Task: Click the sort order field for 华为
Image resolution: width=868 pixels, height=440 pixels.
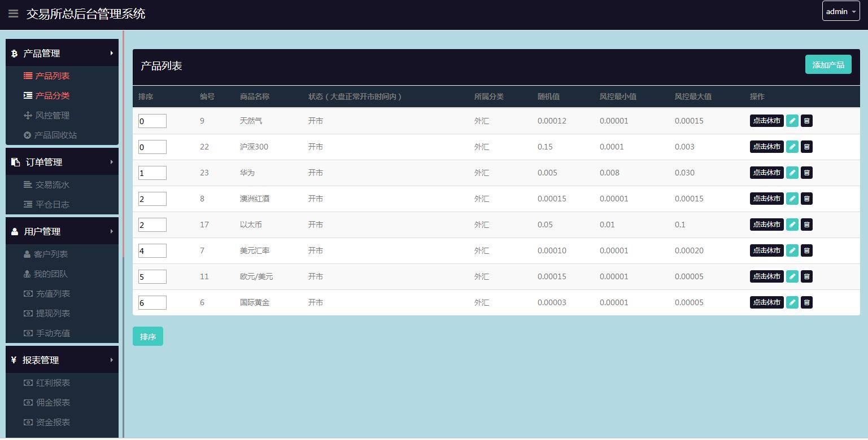Action: tap(152, 173)
